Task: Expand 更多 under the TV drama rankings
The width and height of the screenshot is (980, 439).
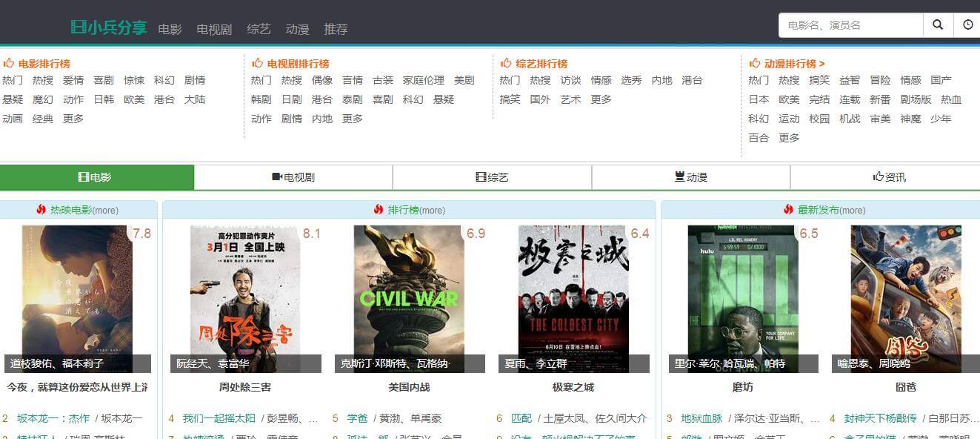Action: pyautogui.click(x=353, y=119)
